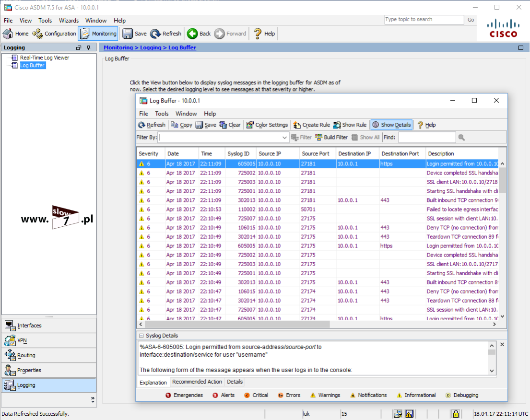Viewport: 530px width, 420px height.
Task: Click Show Rule in log toolbar
Action: click(x=350, y=125)
